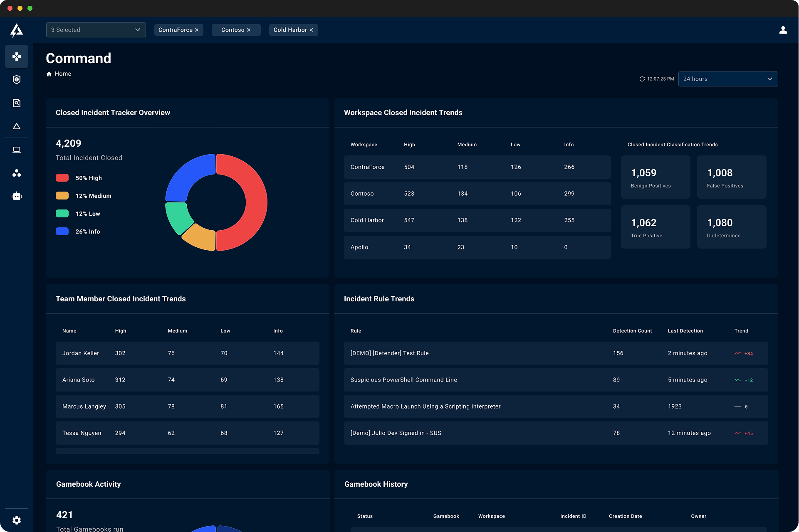Viewport: 799px width, 532px height.
Task: Remove the Contoso workspace chip
Action: [x=249, y=30]
